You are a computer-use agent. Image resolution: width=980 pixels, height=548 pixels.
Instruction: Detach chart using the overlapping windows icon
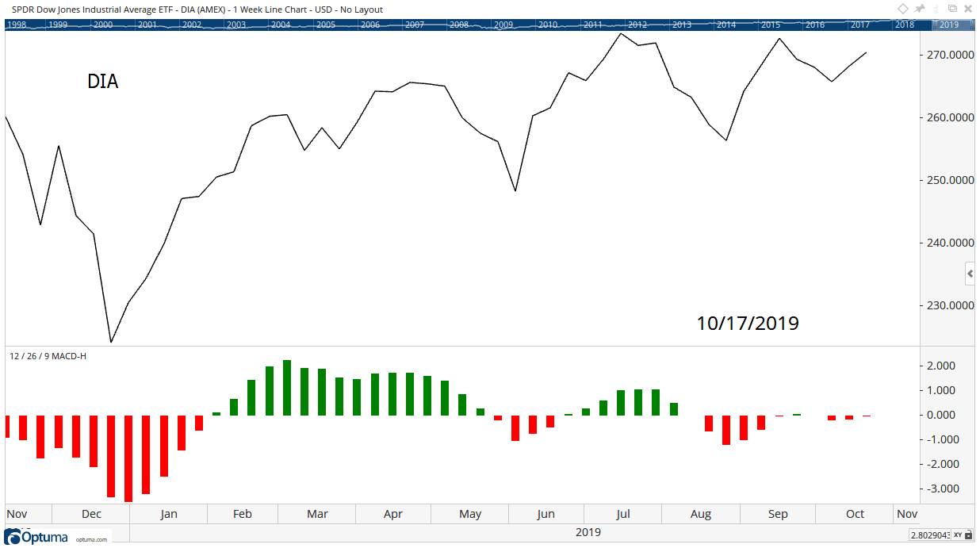tap(951, 9)
